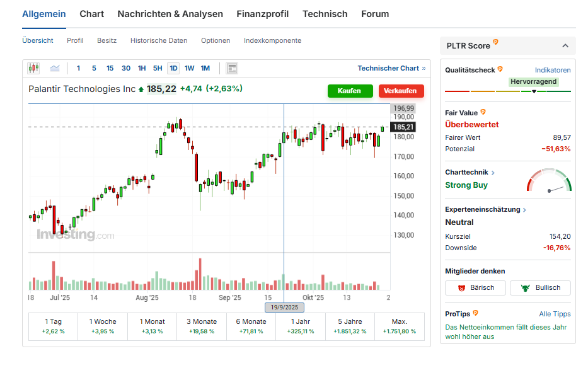Screen dimensions: 588x368
Task: Click the Qualitätscheck rating scale bar
Action: [507, 92]
